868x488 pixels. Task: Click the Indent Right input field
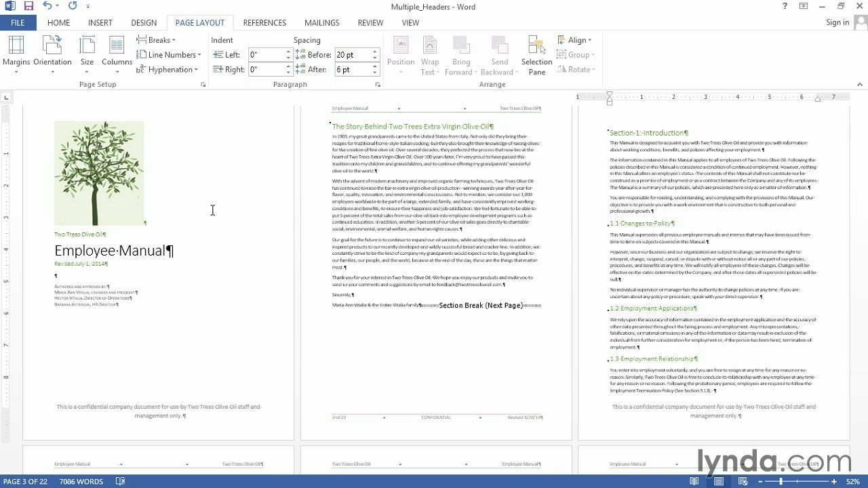pyautogui.click(x=266, y=70)
